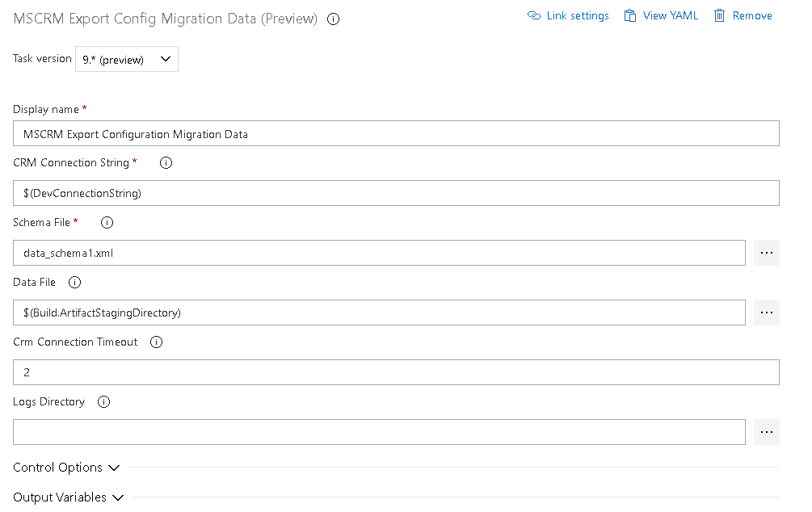Open the Logs Directory info tooltip

[103, 401]
